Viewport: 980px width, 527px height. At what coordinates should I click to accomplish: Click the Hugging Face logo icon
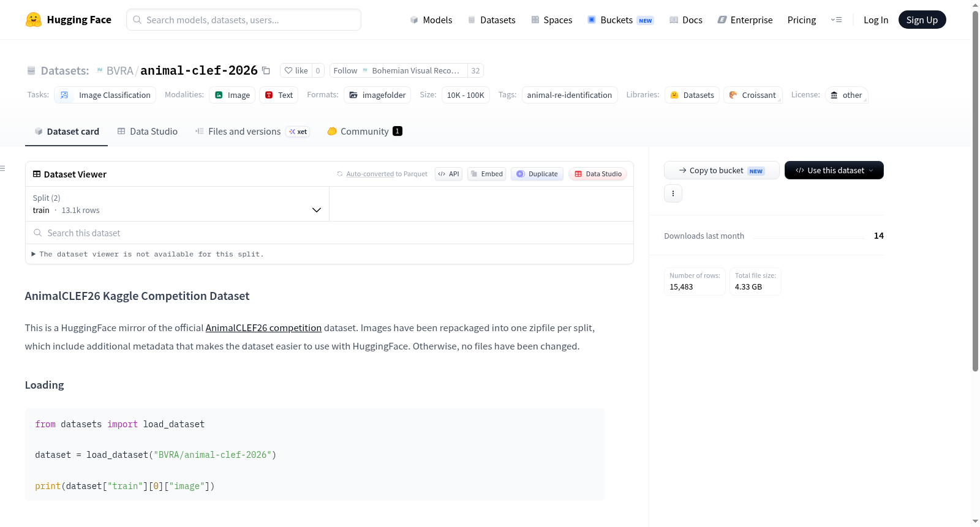coord(34,20)
